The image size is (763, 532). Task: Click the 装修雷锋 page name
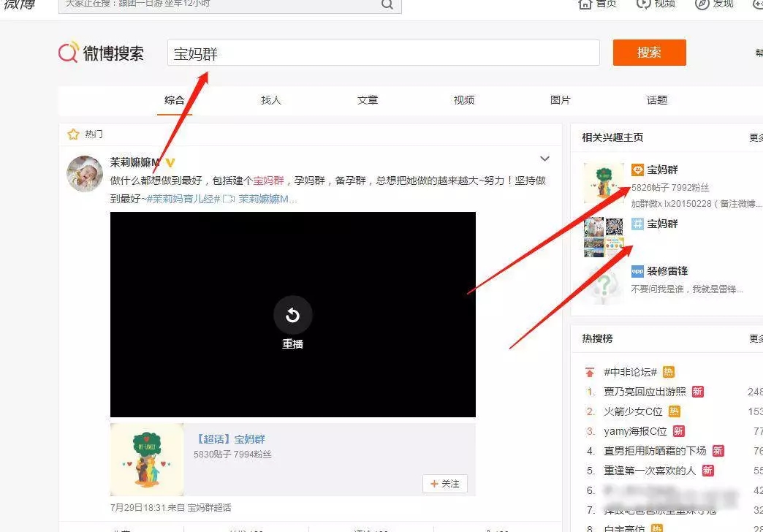[667, 271]
